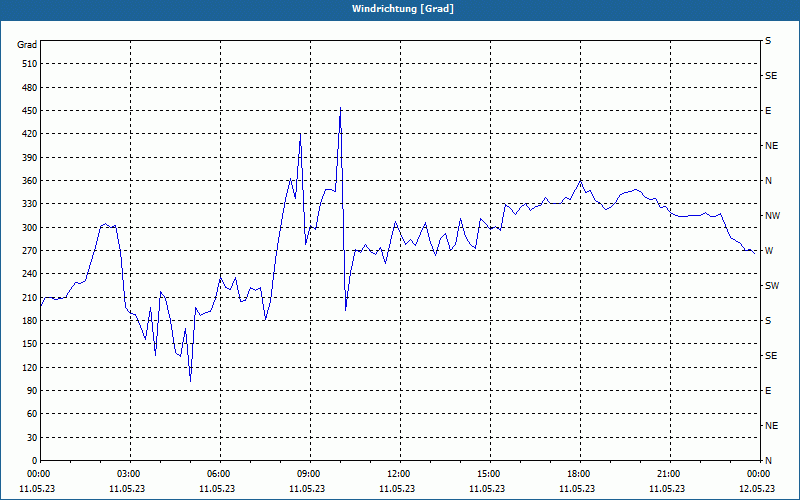Select the topmost 'S' compass label

tap(768, 41)
